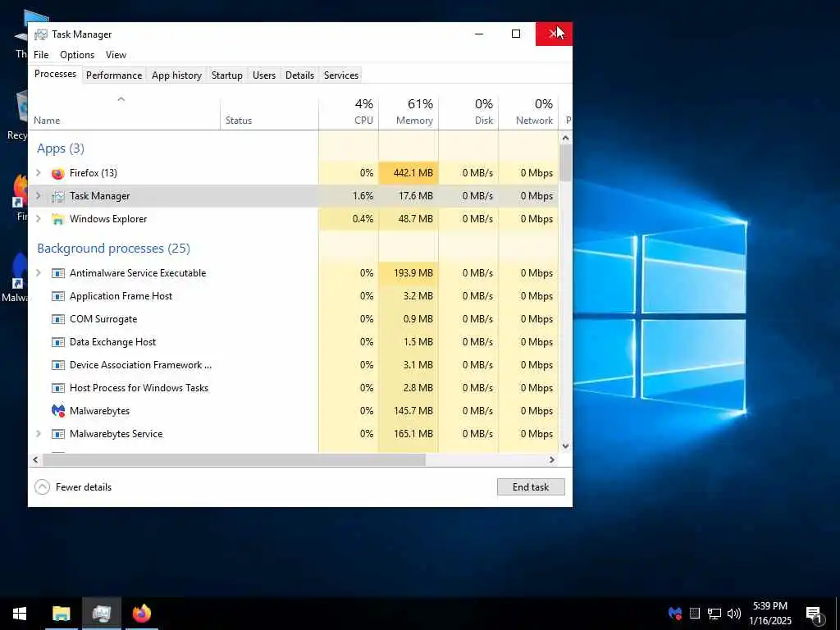Click the Task Manager process row icon
This screenshot has width=840, height=630.
(x=58, y=196)
